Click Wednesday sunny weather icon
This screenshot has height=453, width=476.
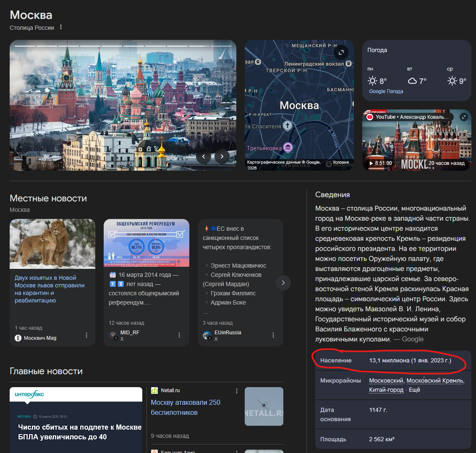click(x=452, y=81)
